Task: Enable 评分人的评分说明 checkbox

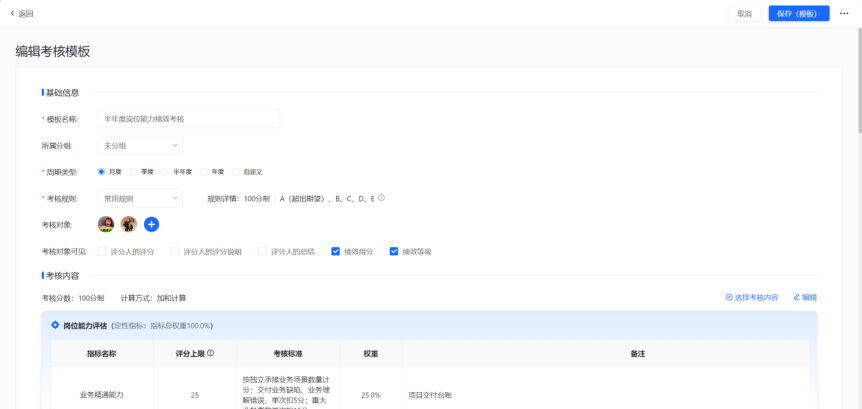Action: click(x=175, y=252)
